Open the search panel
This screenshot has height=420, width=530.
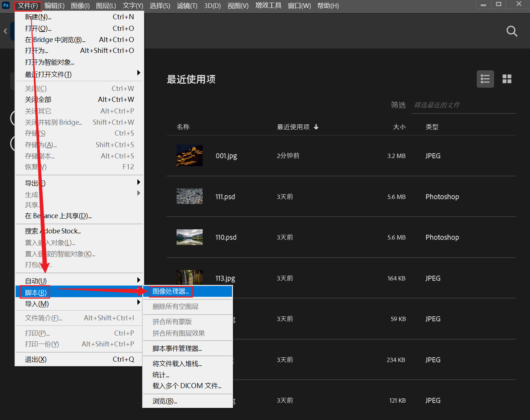point(512,31)
